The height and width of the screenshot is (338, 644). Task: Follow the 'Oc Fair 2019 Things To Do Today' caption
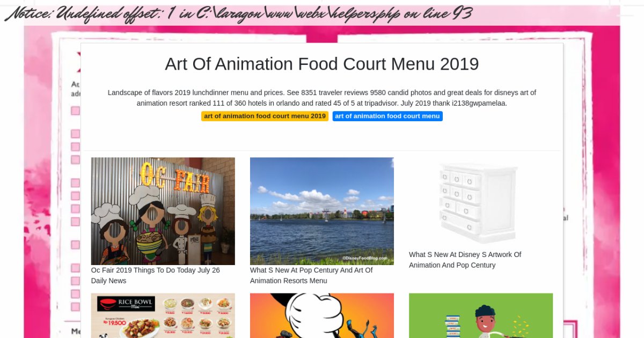156,275
